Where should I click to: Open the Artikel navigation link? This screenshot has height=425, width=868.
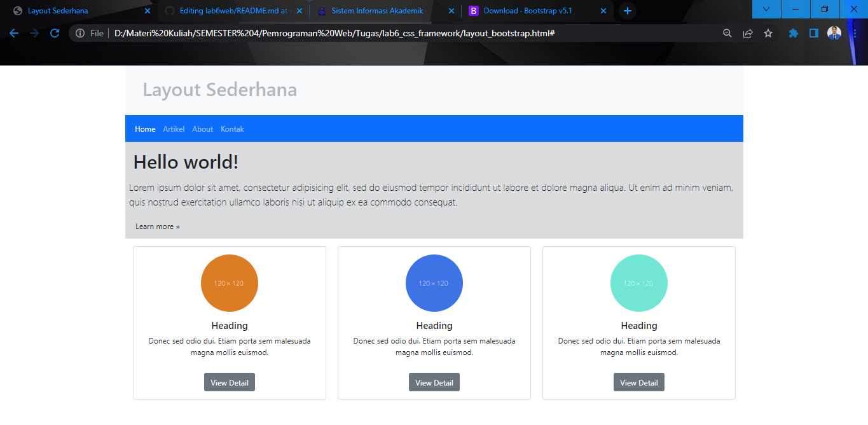pyautogui.click(x=174, y=129)
